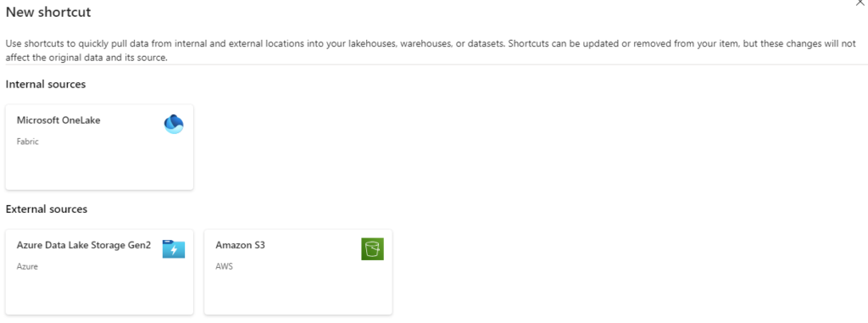Click the Fabric label under OneLake
This screenshot has width=868, height=323.
pyautogui.click(x=28, y=142)
